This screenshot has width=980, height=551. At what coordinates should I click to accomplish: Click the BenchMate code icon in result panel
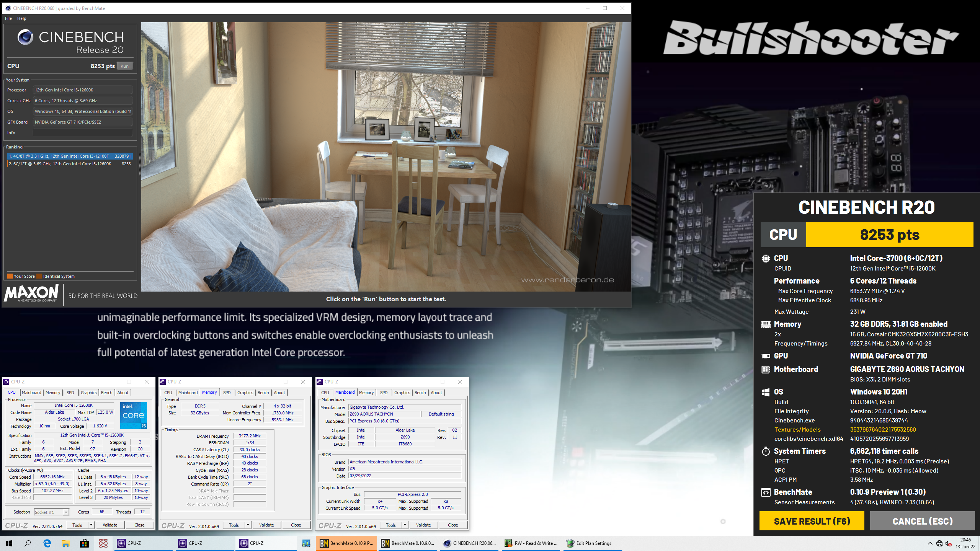(766, 492)
